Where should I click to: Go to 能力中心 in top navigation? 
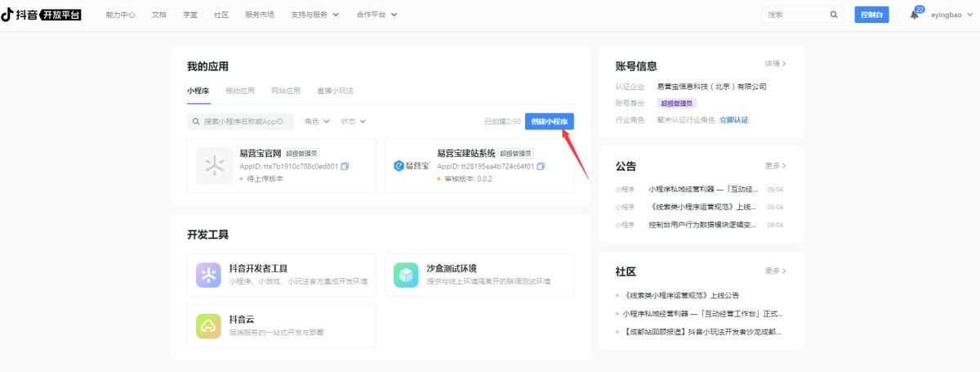pyautogui.click(x=120, y=15)
